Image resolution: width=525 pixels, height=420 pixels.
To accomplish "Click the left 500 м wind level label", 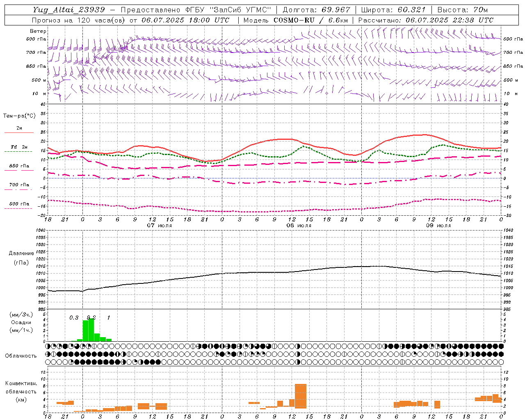I will click(39, 80).
